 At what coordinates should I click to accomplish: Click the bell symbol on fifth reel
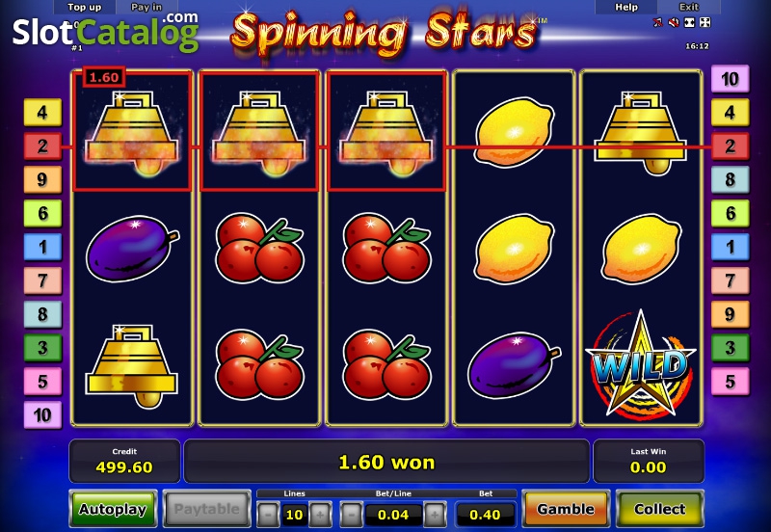[640, 133]
